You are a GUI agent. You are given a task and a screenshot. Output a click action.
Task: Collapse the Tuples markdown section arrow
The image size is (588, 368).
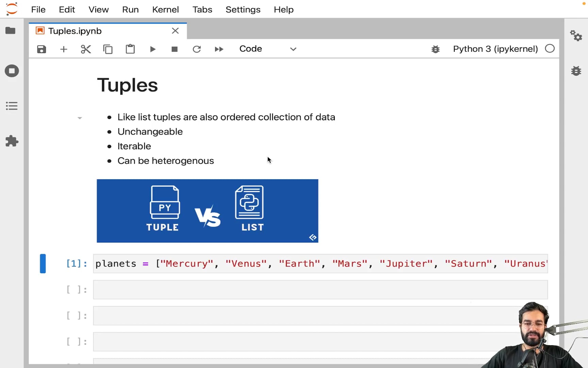(x=80, y=118)
